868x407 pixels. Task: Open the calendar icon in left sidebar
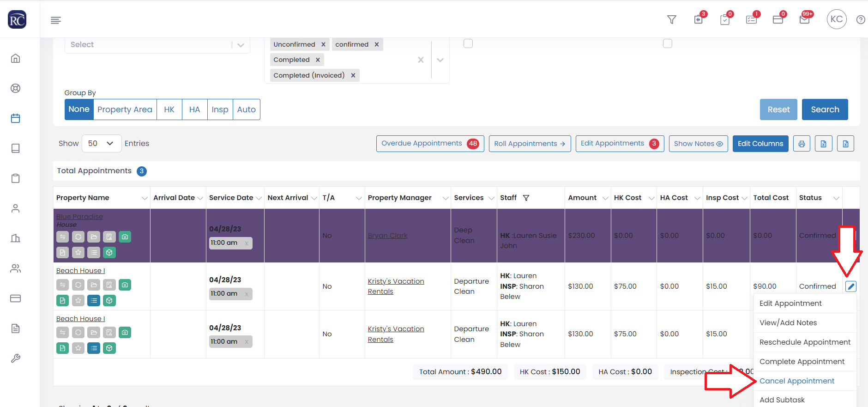pyautogui.click(x=16, y=118)
